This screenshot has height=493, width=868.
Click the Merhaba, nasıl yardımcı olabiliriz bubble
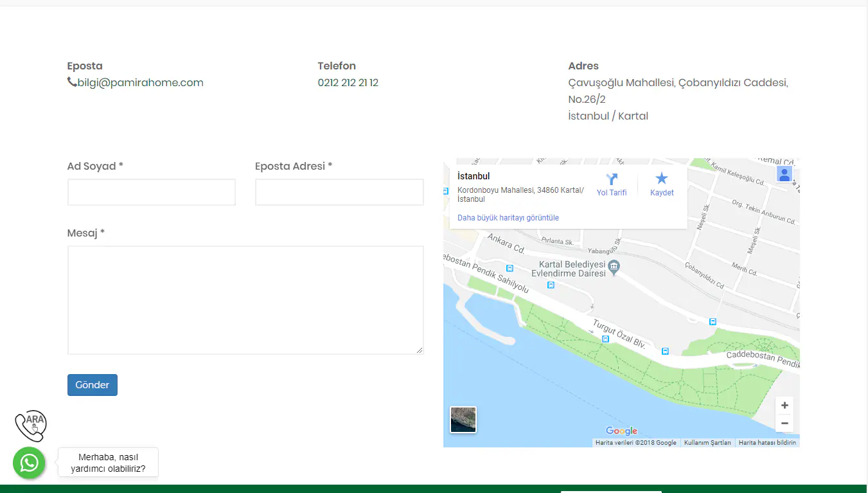tap(108, 463)
